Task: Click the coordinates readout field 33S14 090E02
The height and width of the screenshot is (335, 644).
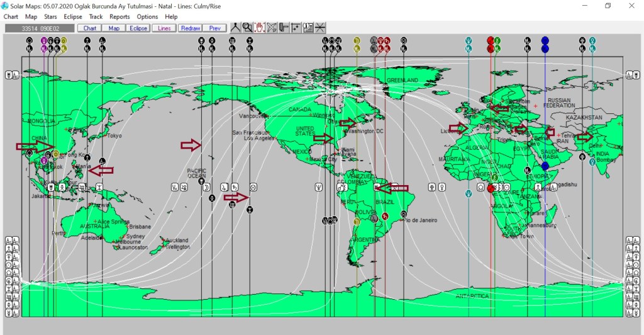Action: [39, 28]
